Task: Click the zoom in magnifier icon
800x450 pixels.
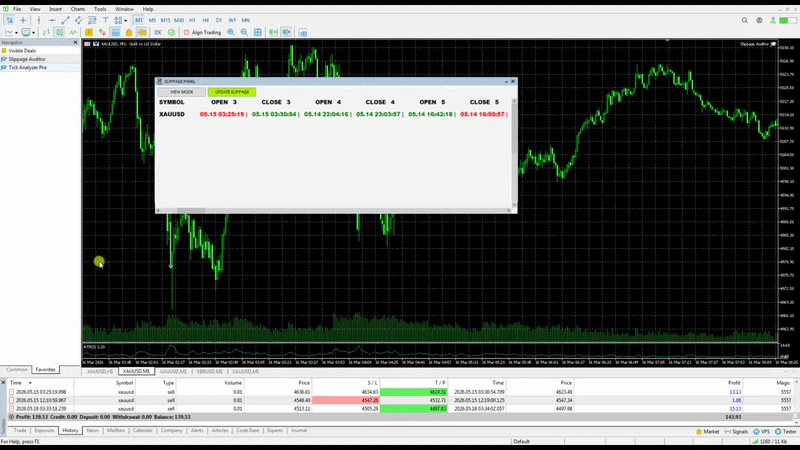Action: 231,33
